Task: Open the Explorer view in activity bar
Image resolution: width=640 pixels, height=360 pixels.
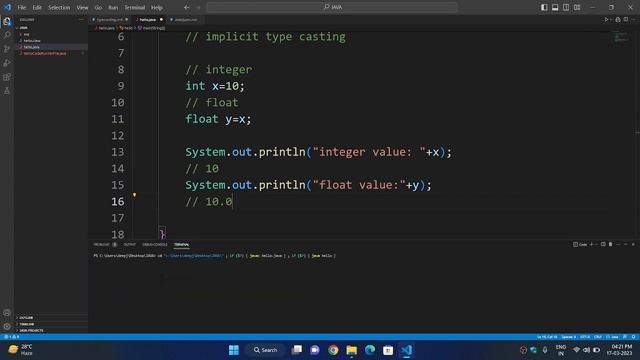Action: click(x=7, y=21)
